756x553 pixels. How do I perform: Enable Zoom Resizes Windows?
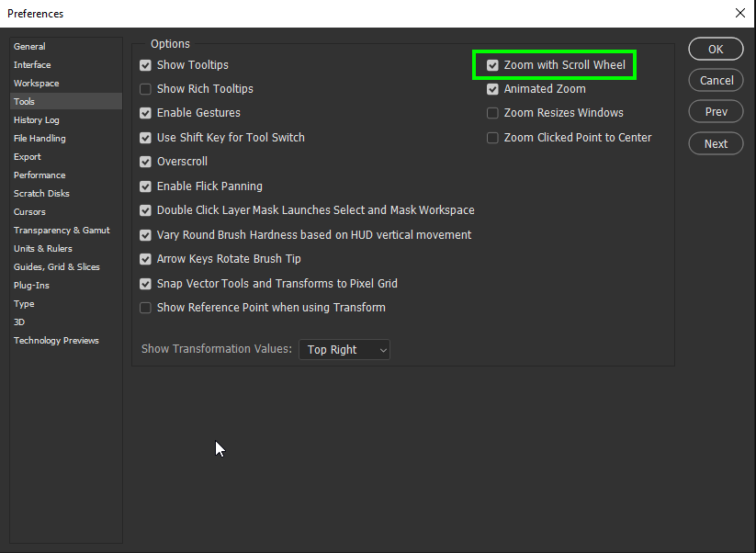(x=493, y=113)
